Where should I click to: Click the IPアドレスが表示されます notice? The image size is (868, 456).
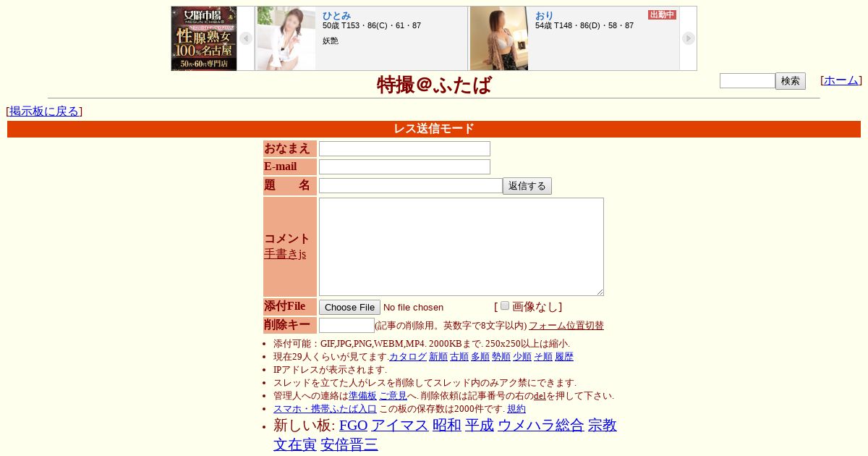coord(330,370)
